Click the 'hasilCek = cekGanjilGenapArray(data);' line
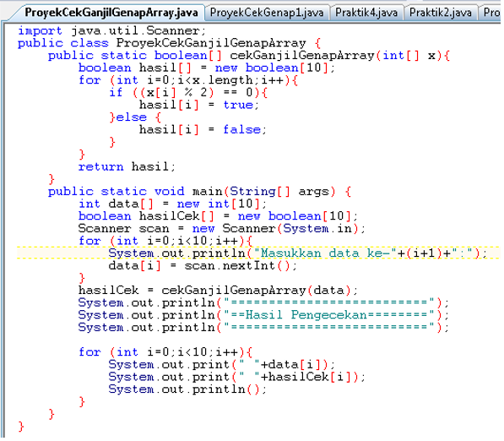This screenshot has height=441, width=504. [x=218, y=291]
